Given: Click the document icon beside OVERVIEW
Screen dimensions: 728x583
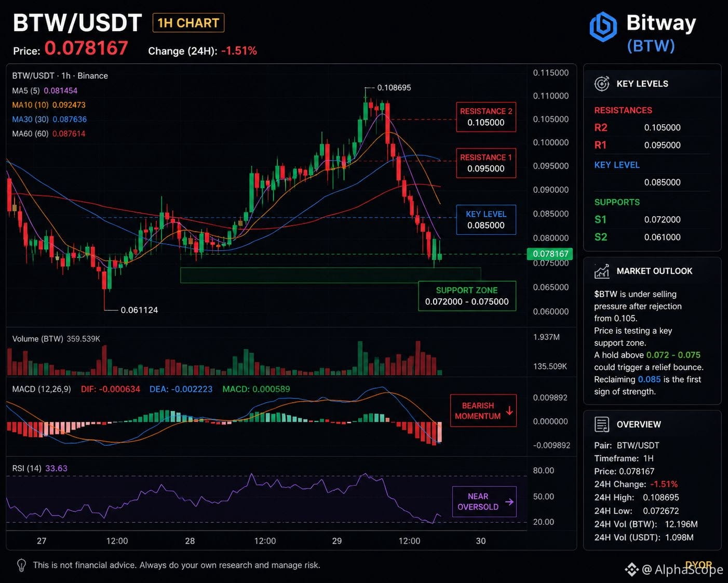Looking at the screenshot, I should click(602, 425).
